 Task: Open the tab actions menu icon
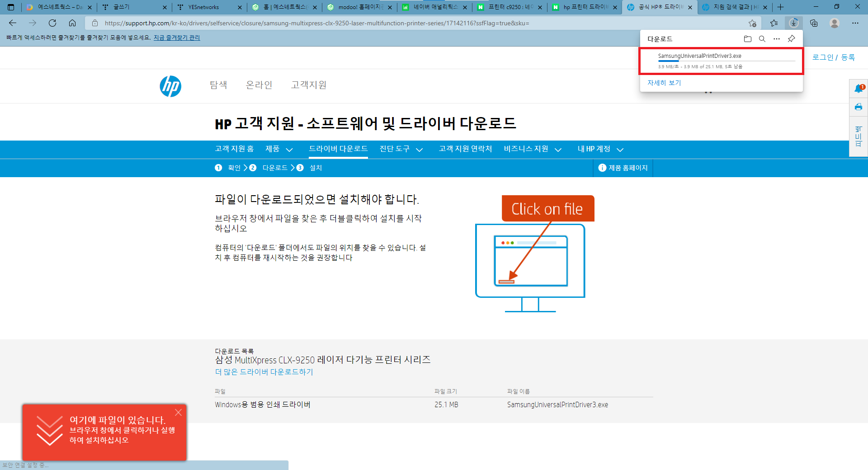(x=11, y=7)
